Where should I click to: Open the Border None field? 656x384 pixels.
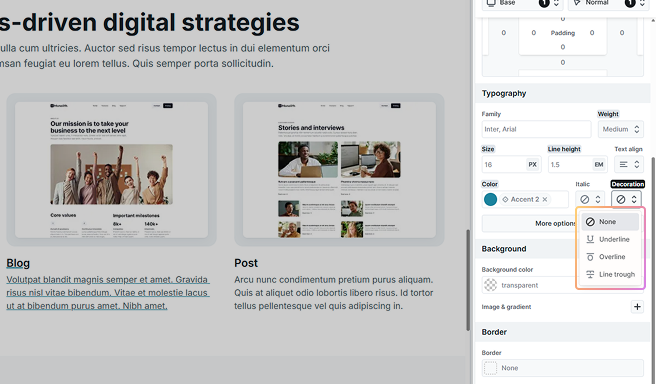click(x=563, y=368)
